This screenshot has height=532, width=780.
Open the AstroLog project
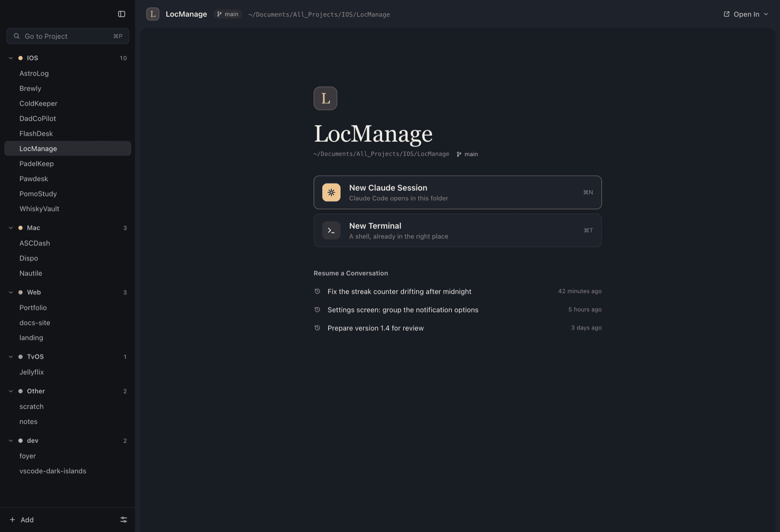tap(68, 73)
